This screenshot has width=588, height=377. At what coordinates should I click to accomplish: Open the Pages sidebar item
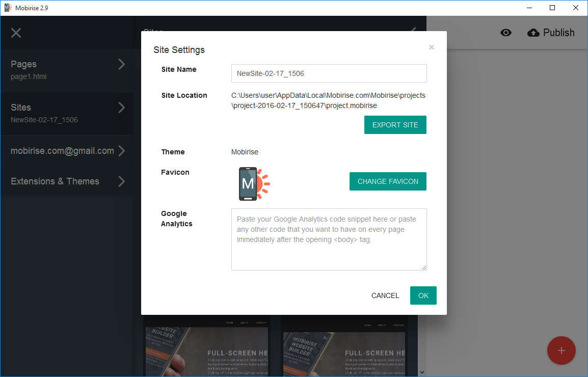67,70
